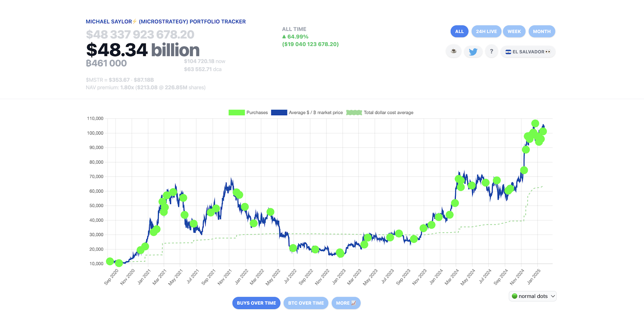Open BUYS OVER TIME view
This screenshot has width=644, height=324.
256,303
